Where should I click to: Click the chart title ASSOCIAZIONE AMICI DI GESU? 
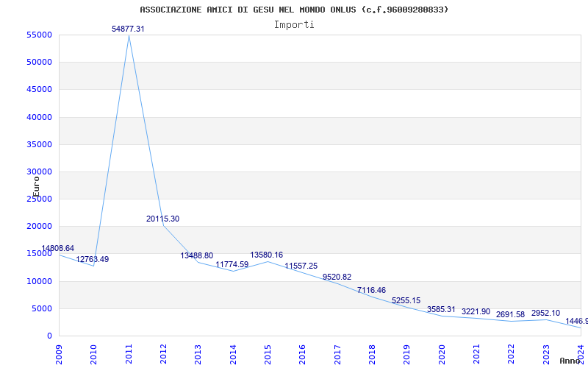pos(295,10)
